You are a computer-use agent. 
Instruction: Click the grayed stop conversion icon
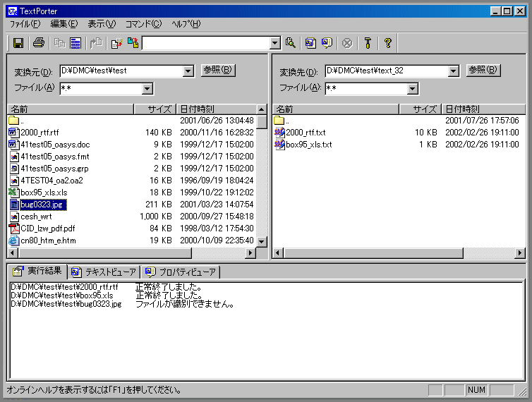347,43
